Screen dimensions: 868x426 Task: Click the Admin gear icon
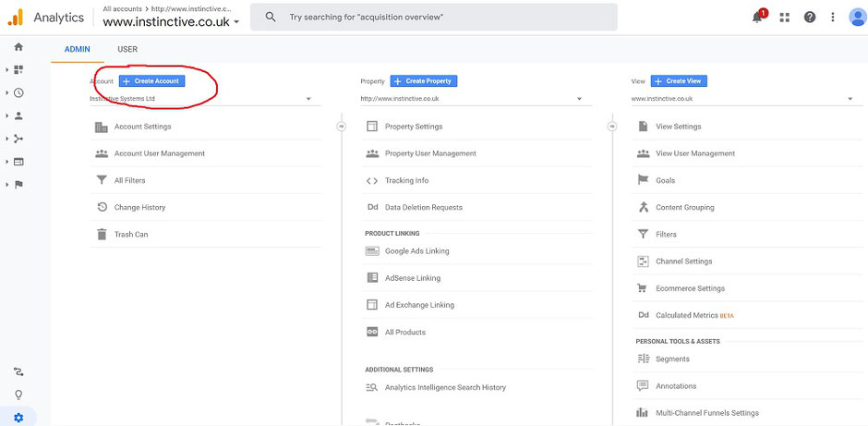[18, 418]
